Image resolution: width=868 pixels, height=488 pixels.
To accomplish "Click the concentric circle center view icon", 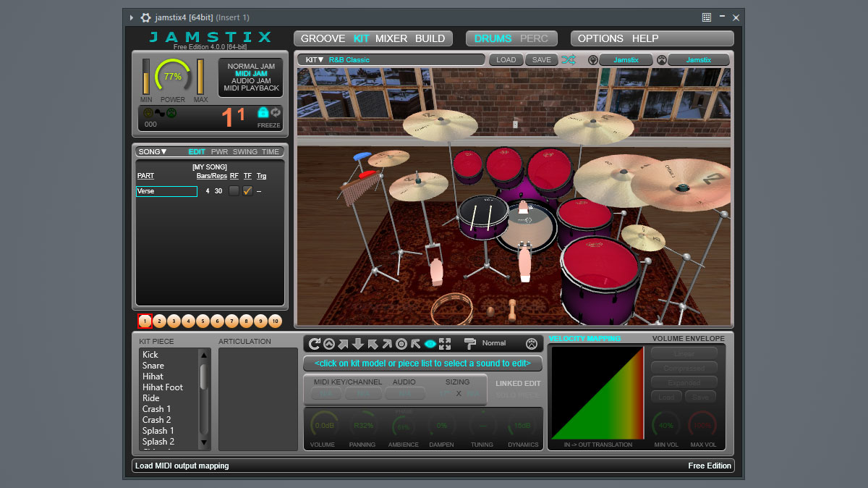I will (401, 344).
